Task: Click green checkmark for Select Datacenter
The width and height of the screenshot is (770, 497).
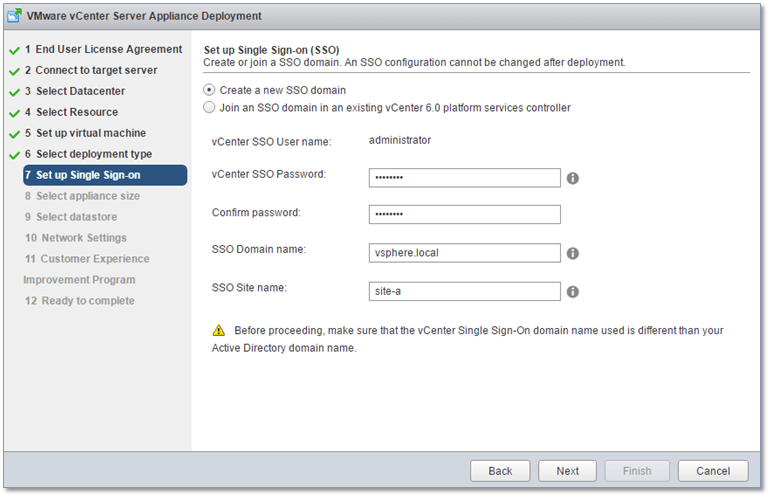Action: point(15,92)
